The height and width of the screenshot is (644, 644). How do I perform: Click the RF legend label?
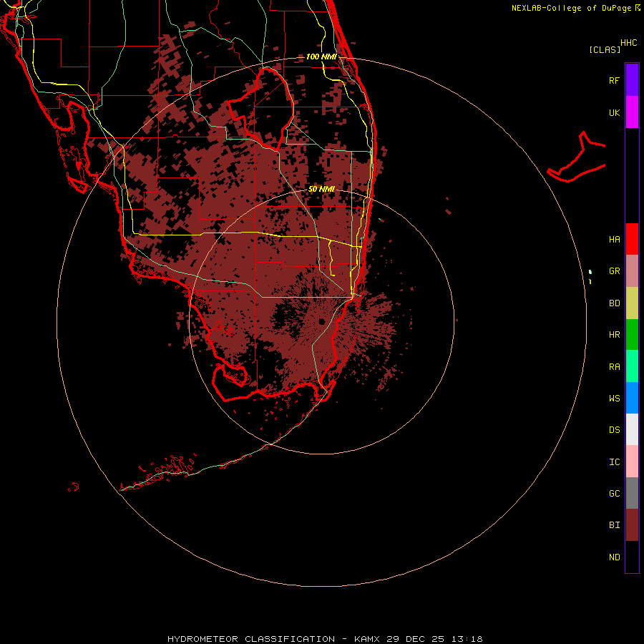click(x=614, y=80)
